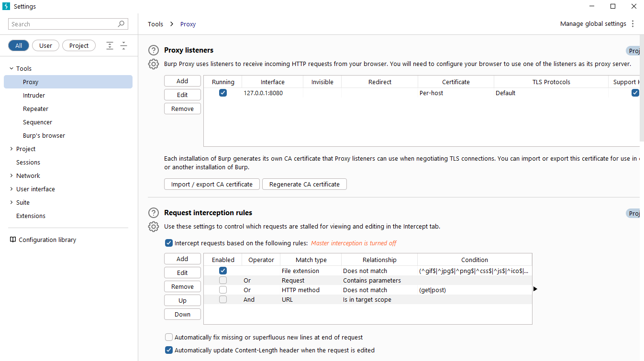The height and width of the screenshot is (361, 644).
Task: Open the gear menu beside Proxy listeners
Action: [153, 64]
